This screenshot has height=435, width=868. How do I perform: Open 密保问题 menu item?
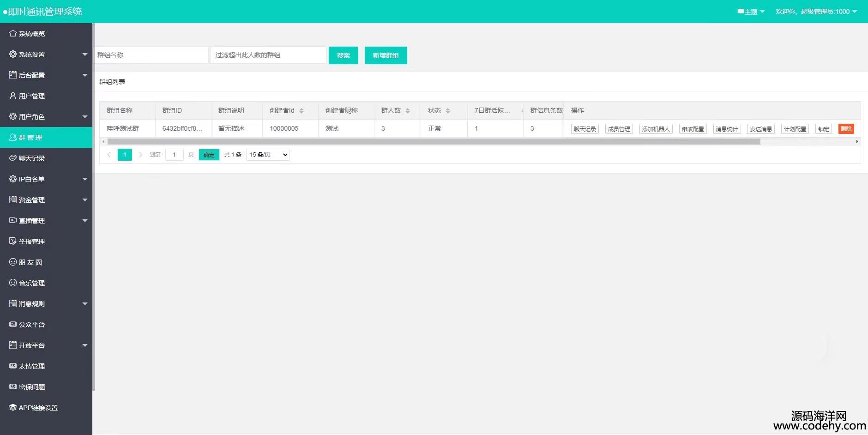click(x=46, y=387)
